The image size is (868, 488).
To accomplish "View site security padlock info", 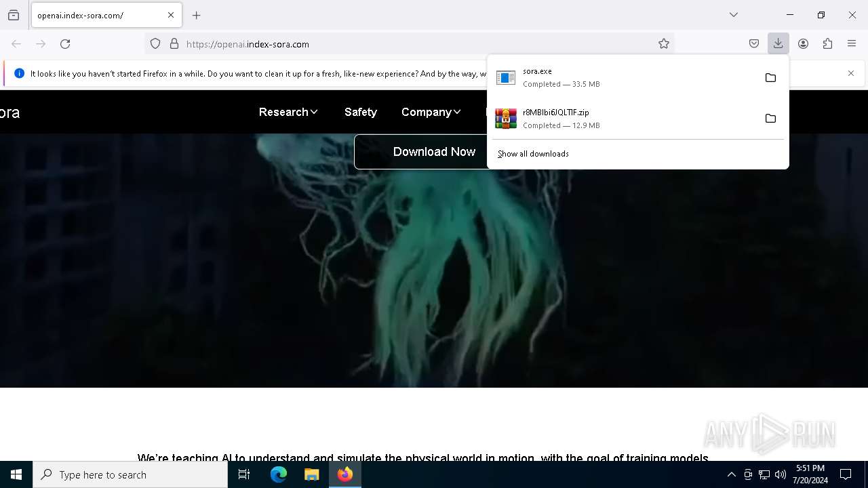I will 174,44.
